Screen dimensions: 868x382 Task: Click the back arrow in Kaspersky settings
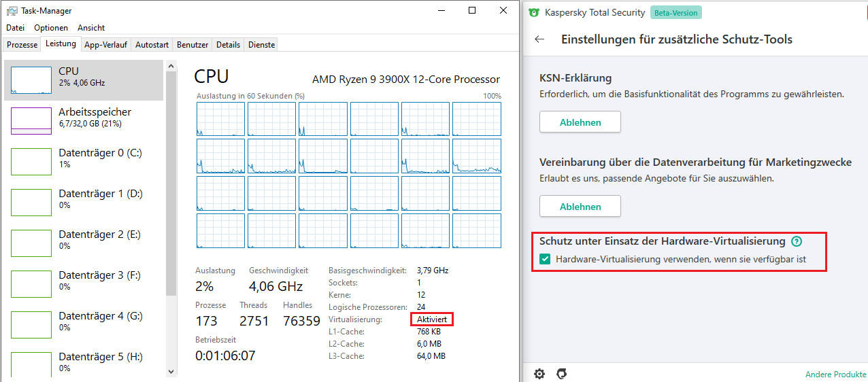coord(539,39)
